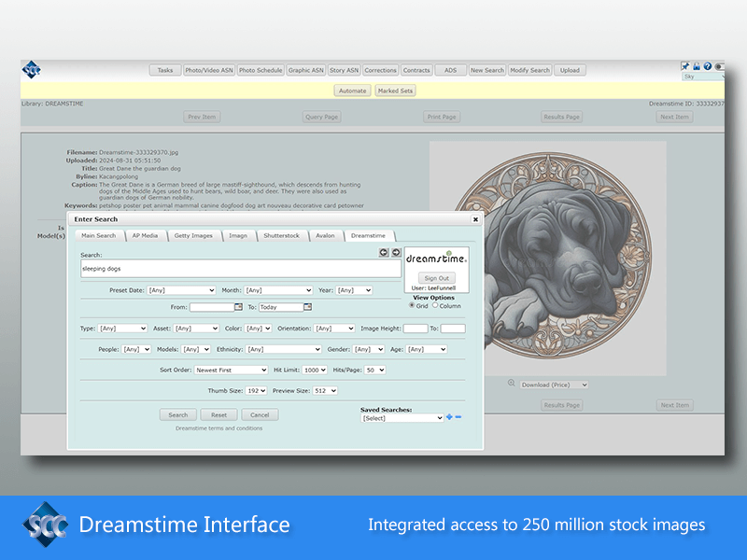
Task: Click the Modify Search button
Action: [x=529, y=71]
